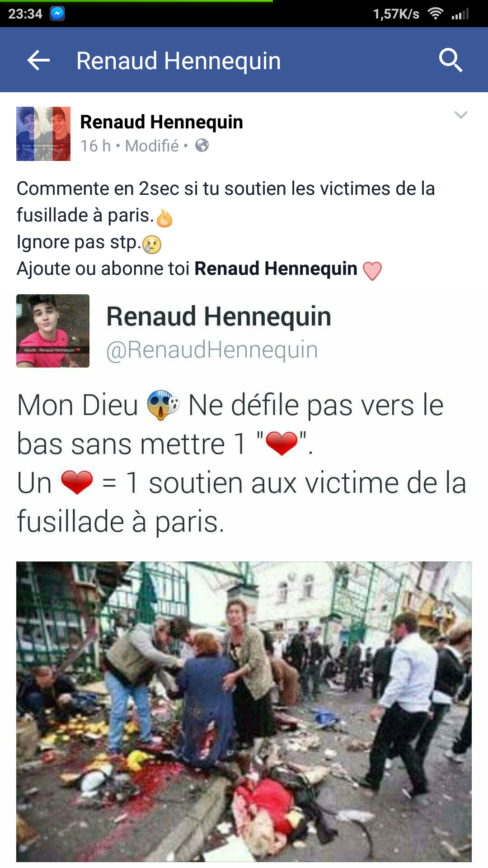Viewport: 488px width, 868px height.
Task: Open the shared post's avatar thumbnail
Action: tap(53, 331)
